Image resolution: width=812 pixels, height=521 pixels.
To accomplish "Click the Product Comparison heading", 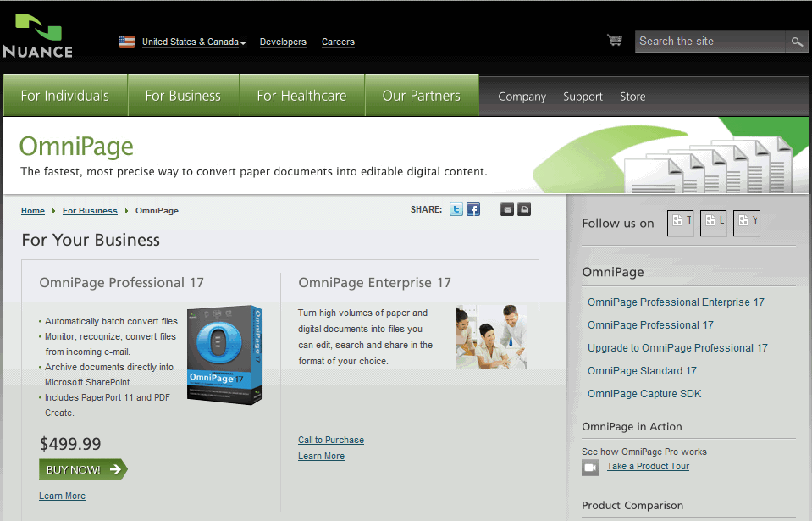I will [632, 505].
